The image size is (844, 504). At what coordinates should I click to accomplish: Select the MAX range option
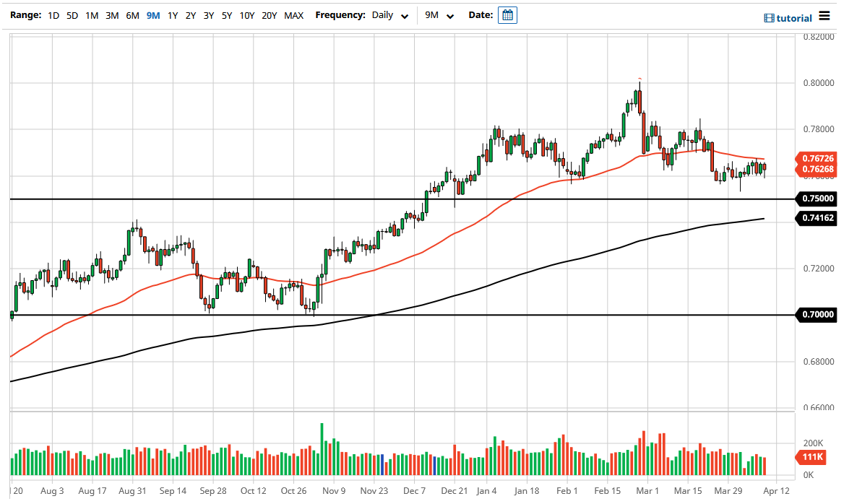294,14
